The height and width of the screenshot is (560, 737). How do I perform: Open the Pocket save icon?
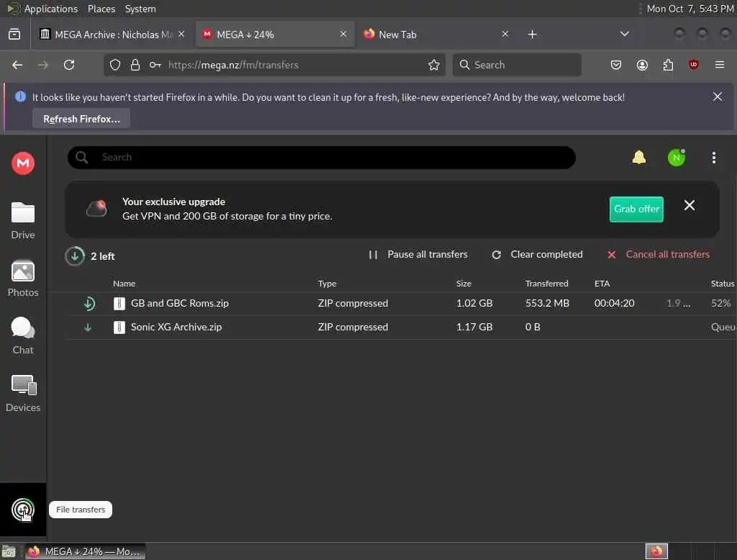tap(616, 65)
